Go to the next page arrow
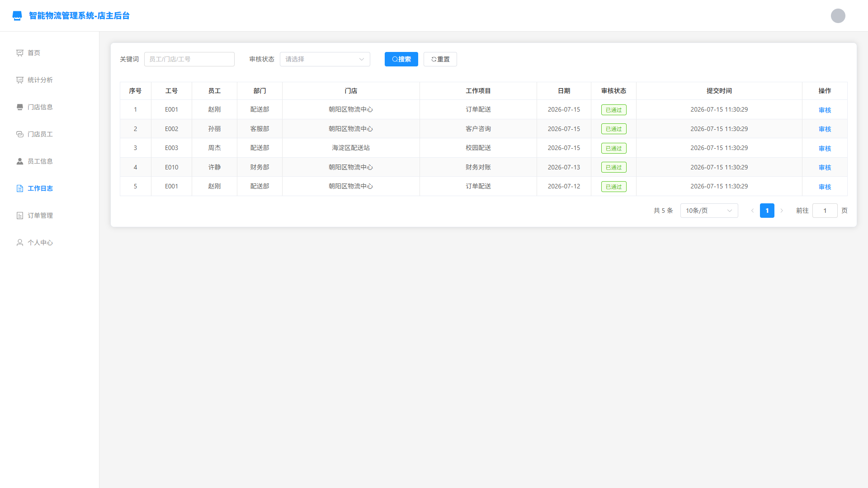868x488 pixels. (782, 211)
